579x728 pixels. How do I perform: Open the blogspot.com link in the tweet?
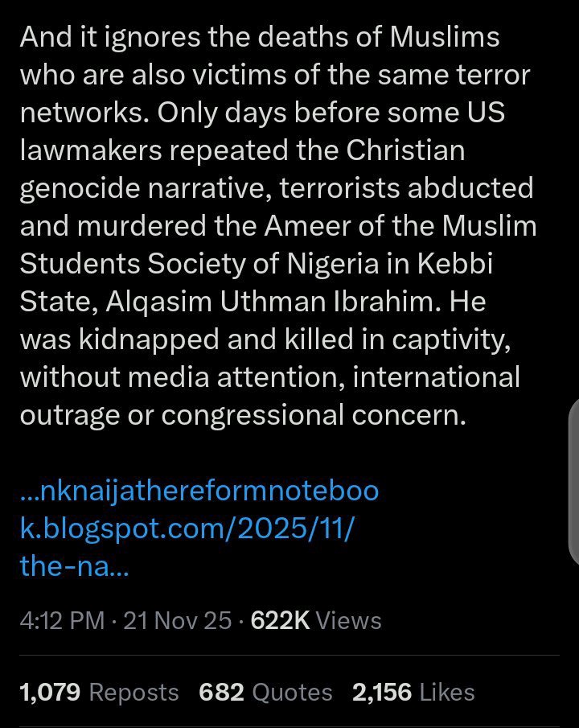[187, 529]
